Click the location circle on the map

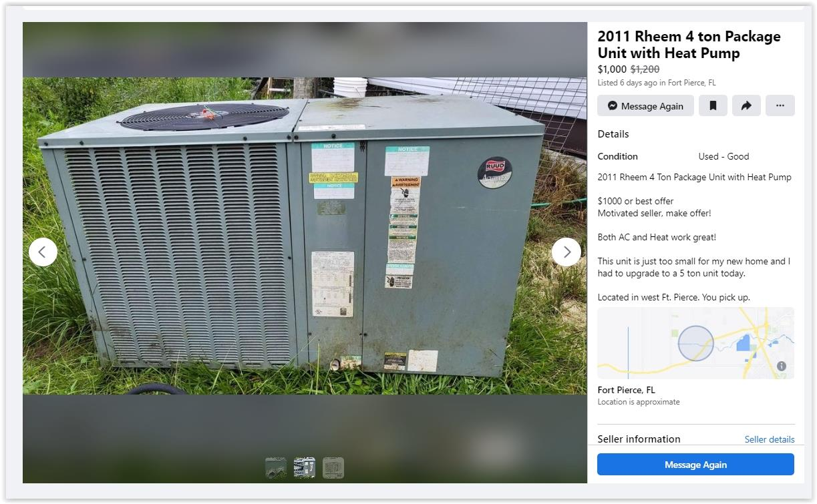pyautogui.click(x=695, y=343)
